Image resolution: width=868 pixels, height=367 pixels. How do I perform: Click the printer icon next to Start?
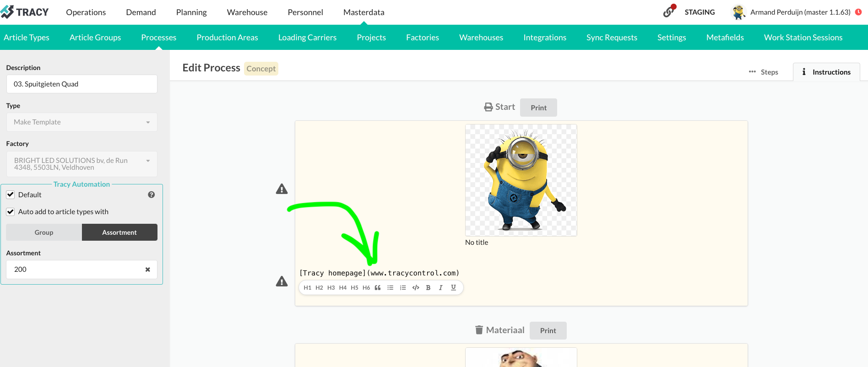click(488, 107)
